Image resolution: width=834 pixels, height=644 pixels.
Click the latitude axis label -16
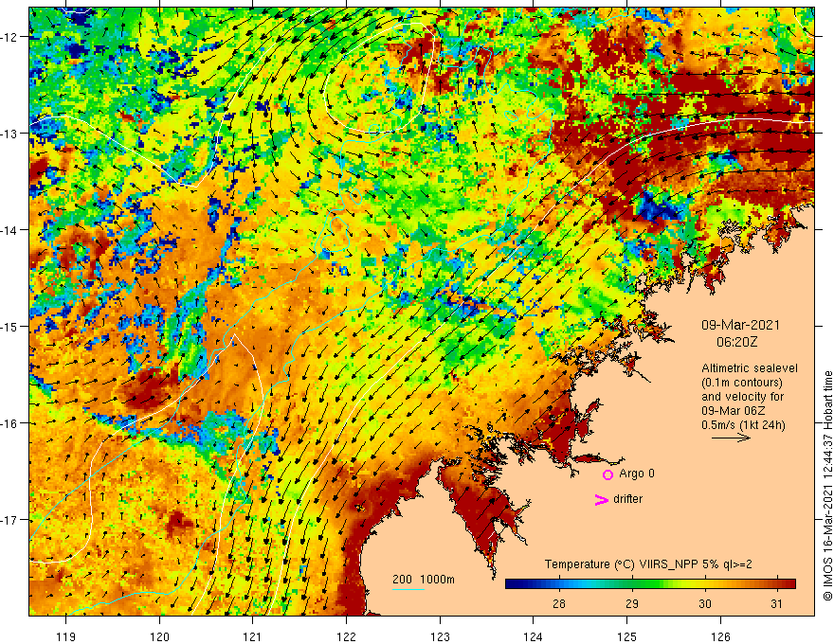coord(9,423)
